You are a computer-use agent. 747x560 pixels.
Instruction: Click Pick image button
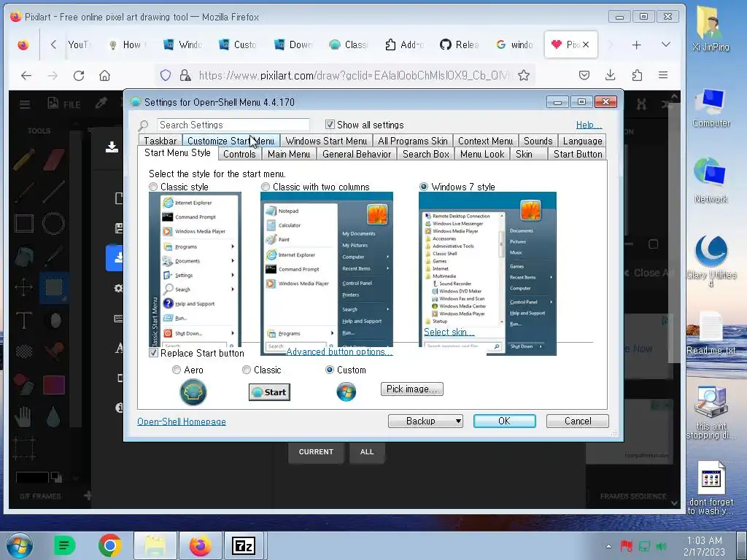click(x=412, y=389)
